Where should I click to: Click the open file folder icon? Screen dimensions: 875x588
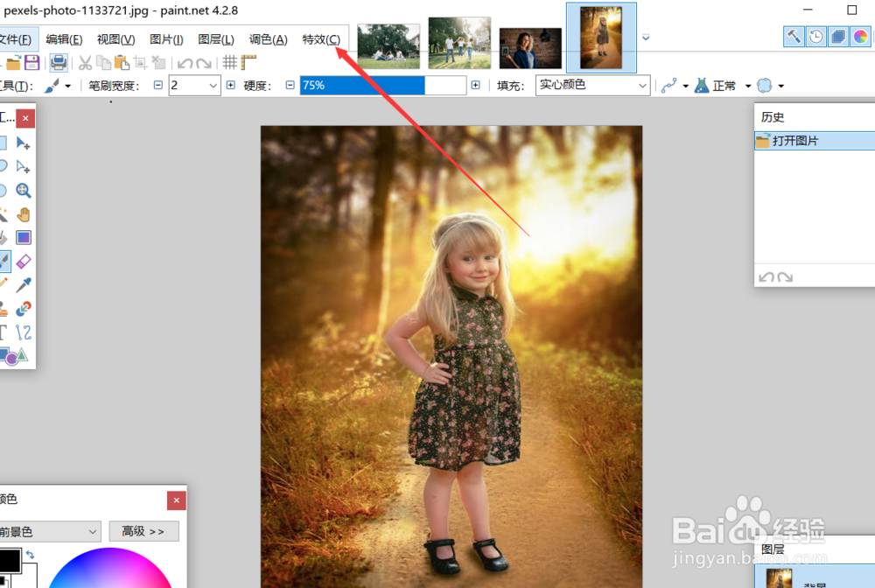point(13,62)
